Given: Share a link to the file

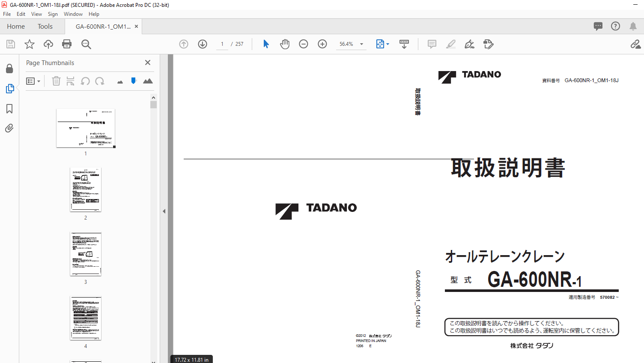Looking at the screenshot, I should [x=635, y=44].
